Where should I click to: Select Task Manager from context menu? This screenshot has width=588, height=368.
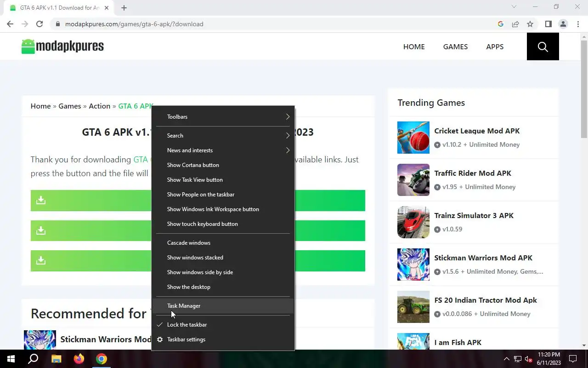223,306
